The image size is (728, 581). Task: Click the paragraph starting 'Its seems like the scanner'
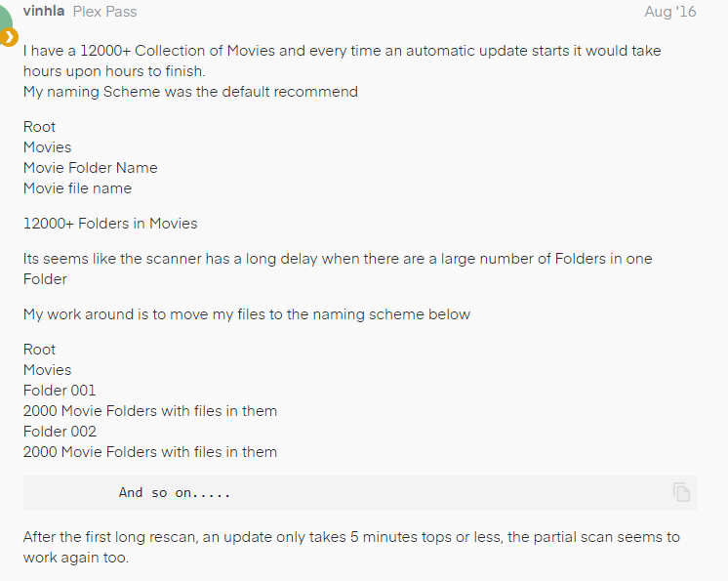[x=337, y=259]
